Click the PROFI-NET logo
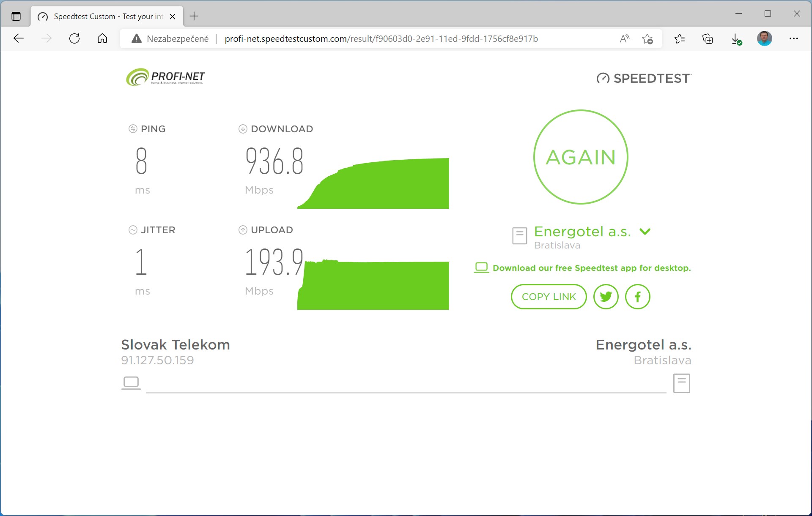Screen dimensions: 812x516 coord(165,77)
